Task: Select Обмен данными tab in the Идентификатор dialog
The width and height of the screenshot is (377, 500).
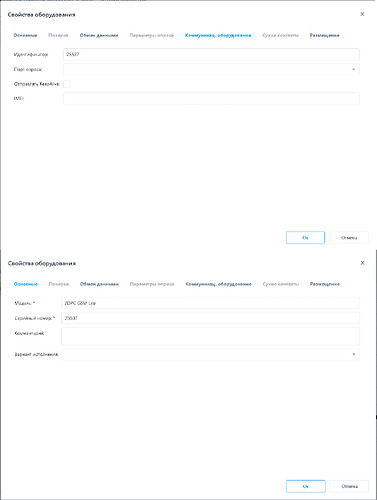Action: (x=99, y=35)
